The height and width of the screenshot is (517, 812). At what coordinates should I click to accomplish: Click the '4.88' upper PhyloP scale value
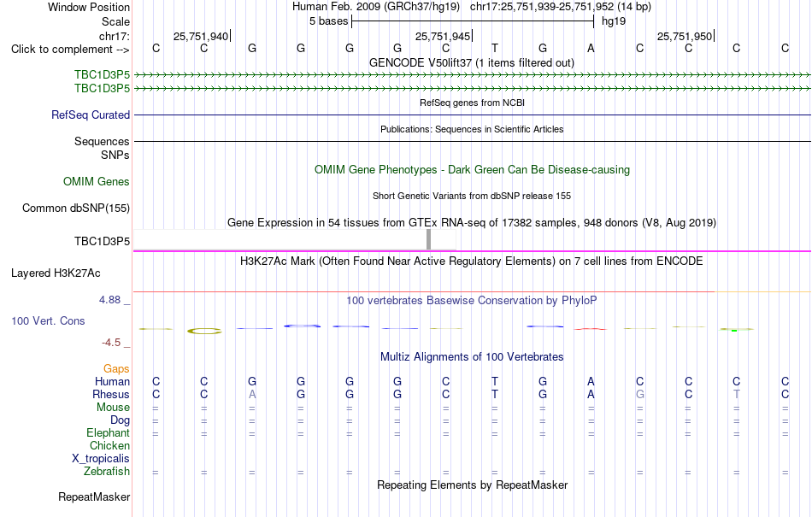point(109,300)
